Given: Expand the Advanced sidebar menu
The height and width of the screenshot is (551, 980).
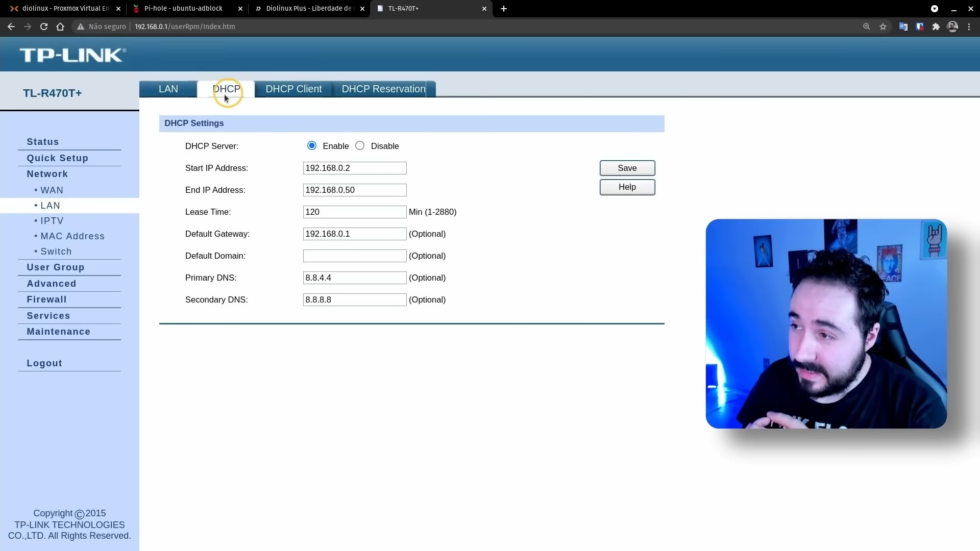Looking at the screenshot, I should point(52,284).
